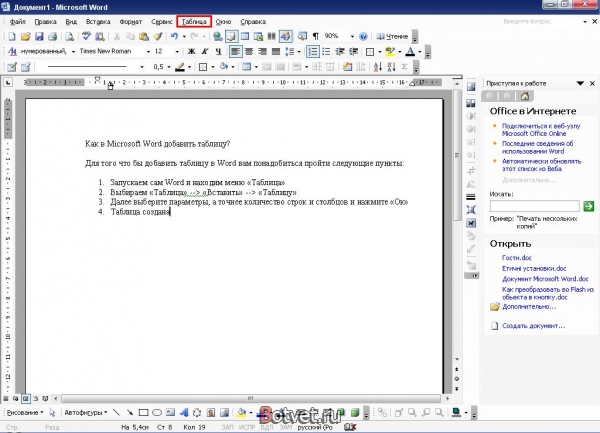The height and width of the screenshot is (433, 600).
Task: Click the Table AutoFormat icon
Action: 347,67
